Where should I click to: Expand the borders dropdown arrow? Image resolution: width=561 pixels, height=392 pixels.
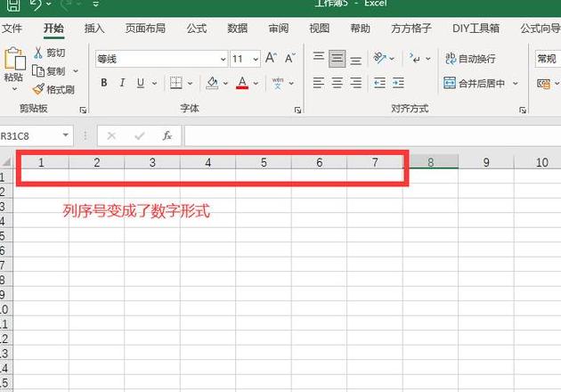tap(190, 84)
